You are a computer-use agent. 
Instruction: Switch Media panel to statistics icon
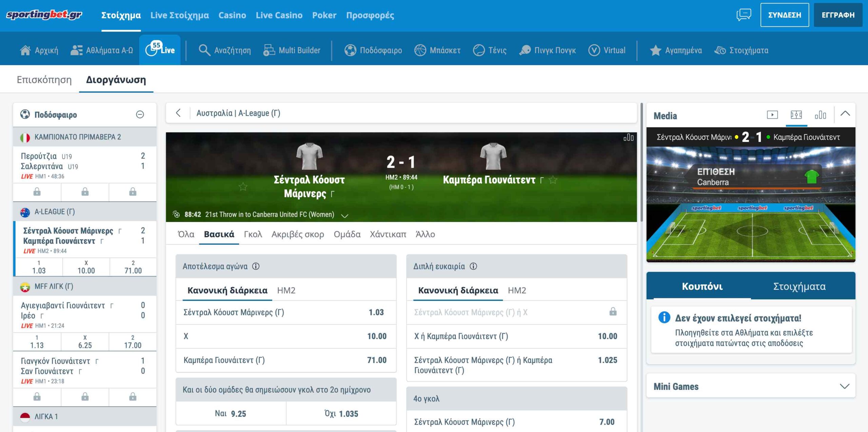click(x=820, y=115)
